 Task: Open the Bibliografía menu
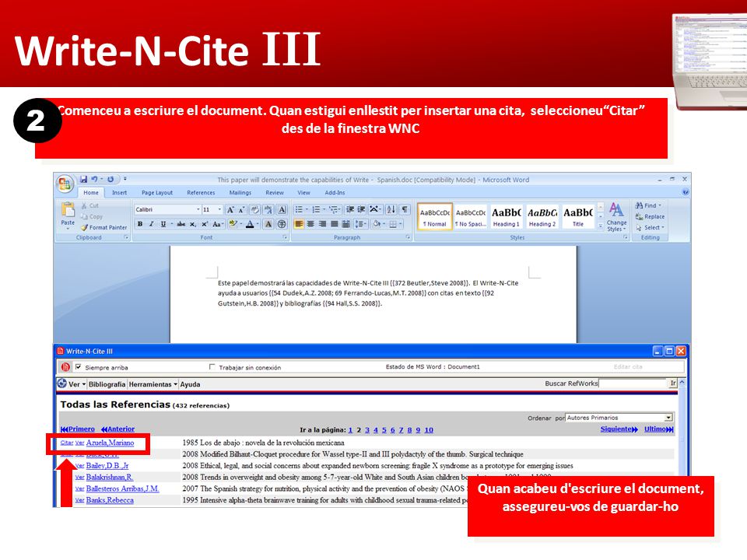[x=107, y=384]
